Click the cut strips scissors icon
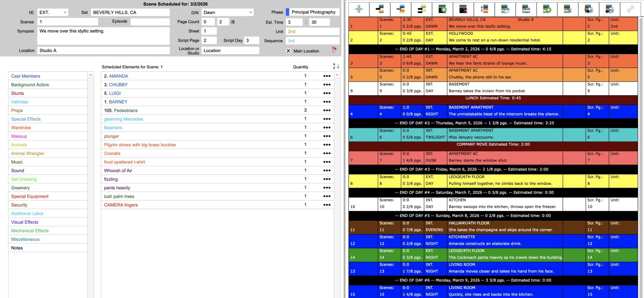The width and height of the screenshot is (644, 298). [568, 8]
